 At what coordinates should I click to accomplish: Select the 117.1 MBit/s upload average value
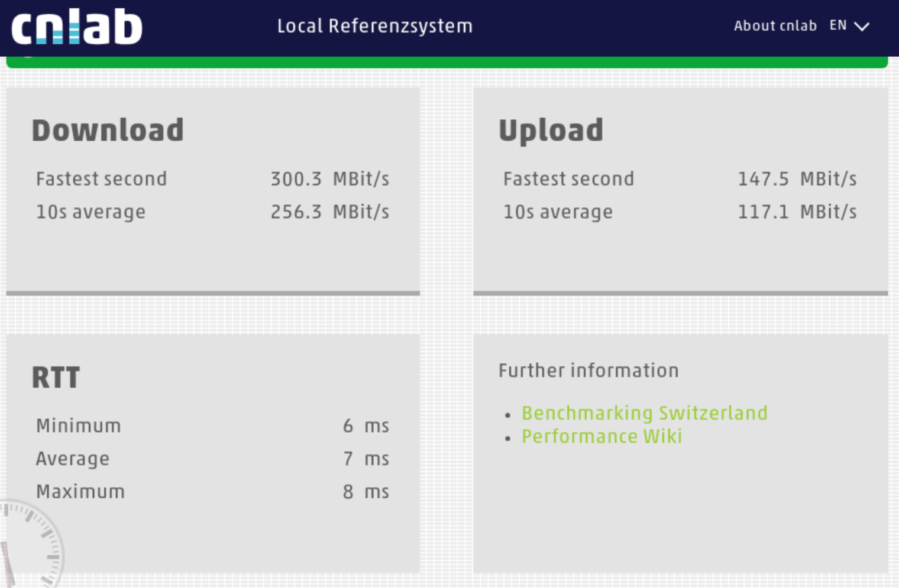tap(797, 212)
